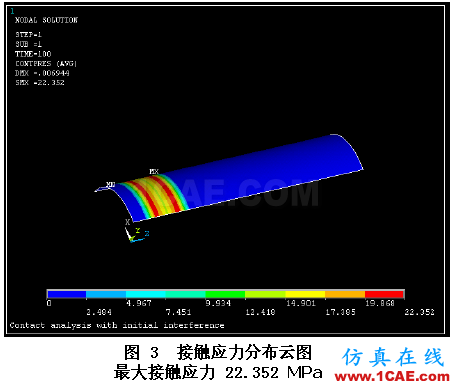
Task: Click the SUB =1 label
Action: (29, 44)
